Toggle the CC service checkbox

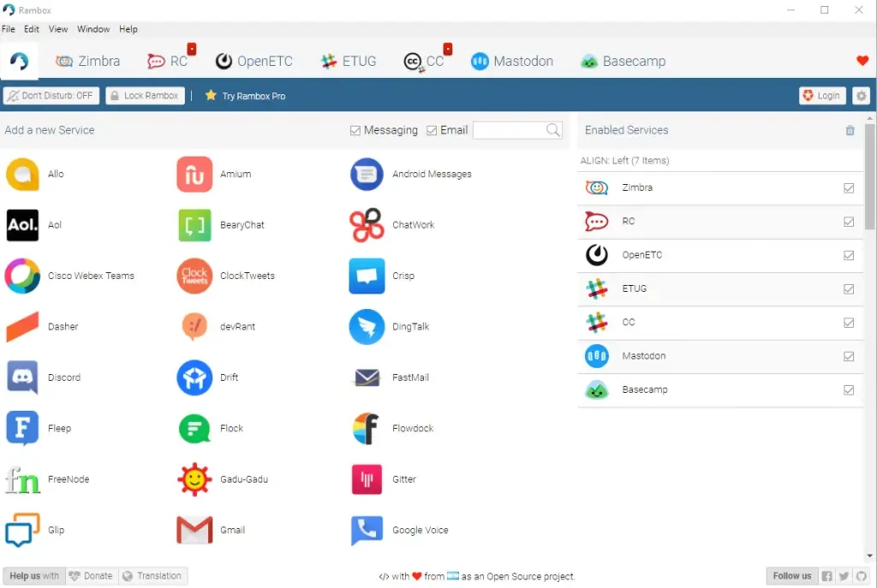point(849,323)
